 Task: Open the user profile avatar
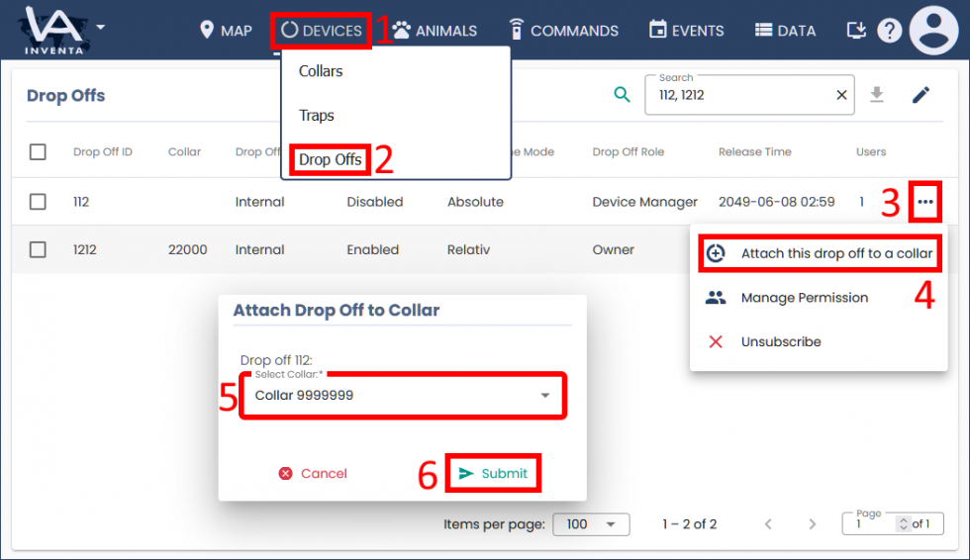point(933,31)
